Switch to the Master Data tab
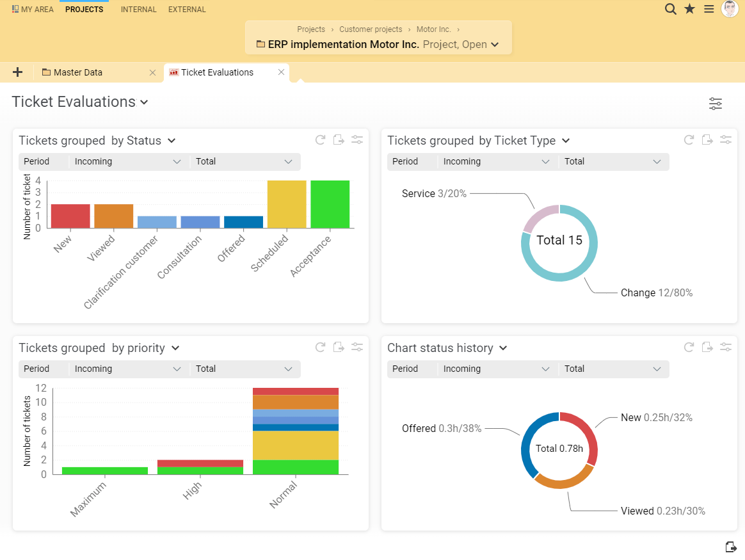The image size is (745, 560). (x=78, y=72)
